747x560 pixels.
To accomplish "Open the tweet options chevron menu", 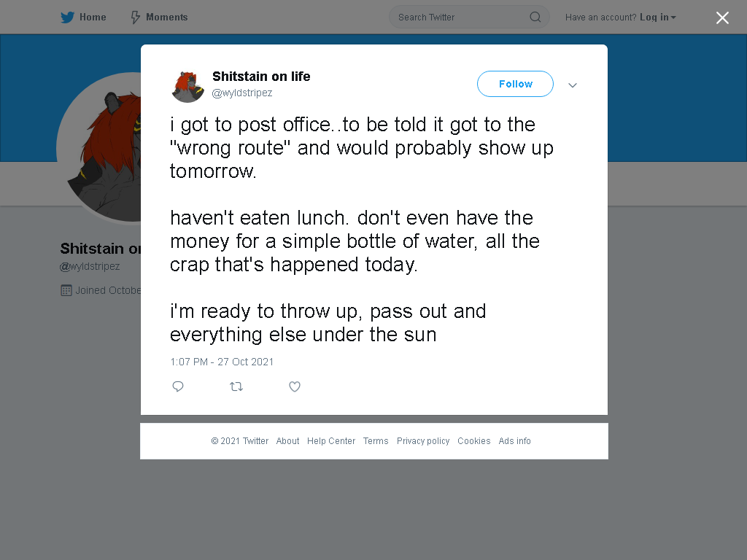I will pos(573,85).
